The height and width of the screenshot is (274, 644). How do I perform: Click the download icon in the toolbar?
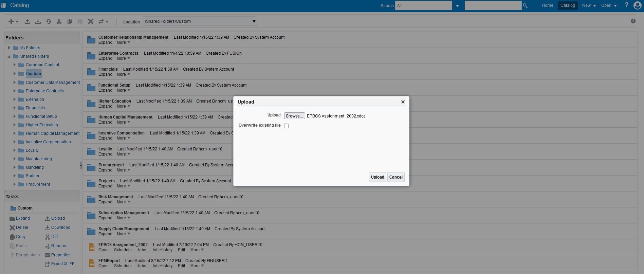tap(38, 21)
